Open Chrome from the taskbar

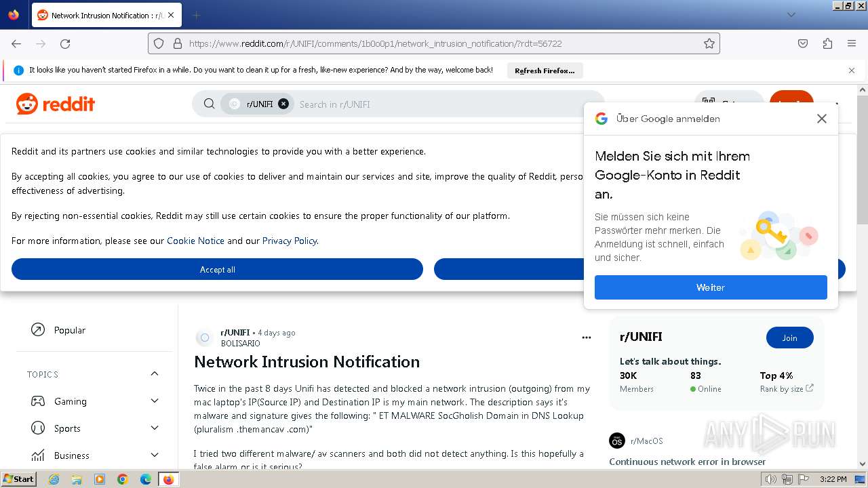[123, 479]
